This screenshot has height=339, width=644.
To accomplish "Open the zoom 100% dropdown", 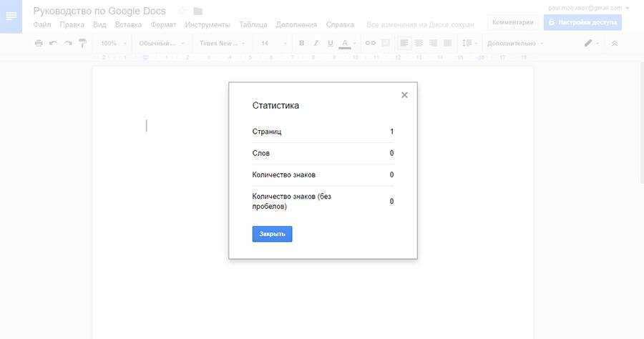I will click(113, 43).
